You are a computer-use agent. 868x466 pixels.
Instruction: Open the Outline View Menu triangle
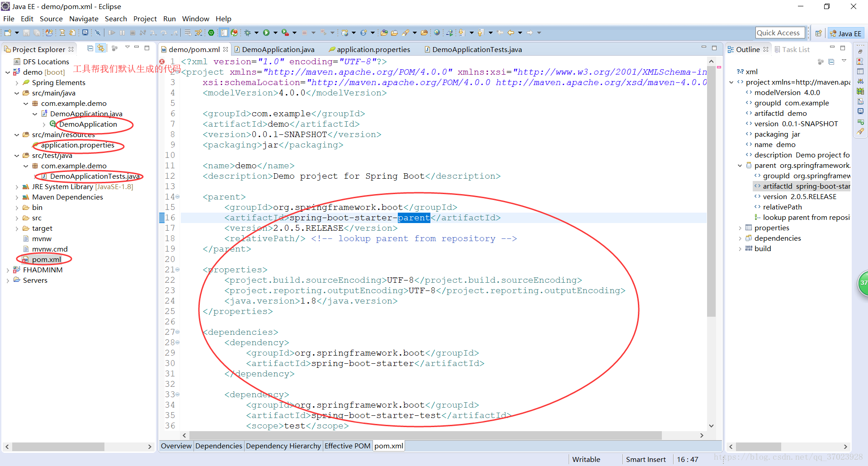[844, 61]
